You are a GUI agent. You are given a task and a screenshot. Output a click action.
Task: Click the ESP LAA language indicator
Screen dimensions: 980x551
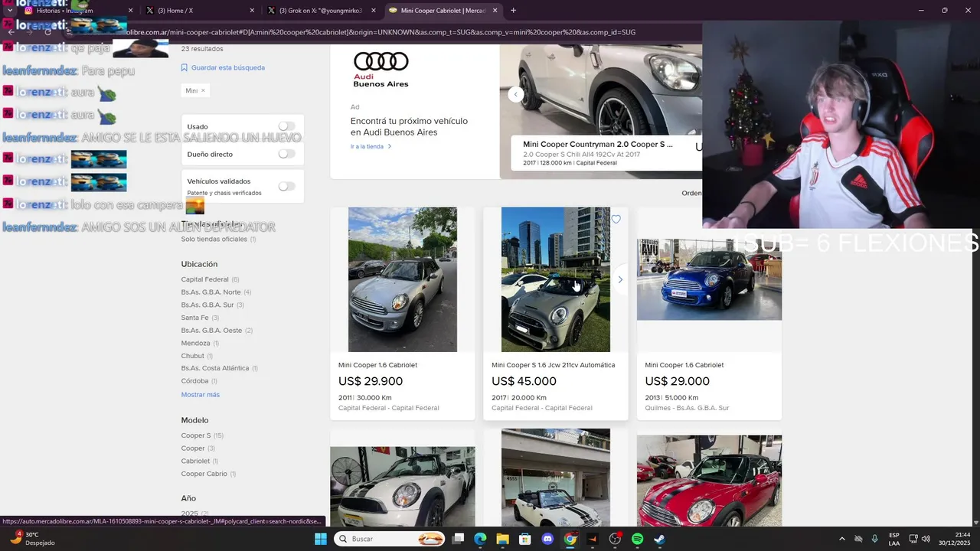pyautogui.click(x=894, y=539)
